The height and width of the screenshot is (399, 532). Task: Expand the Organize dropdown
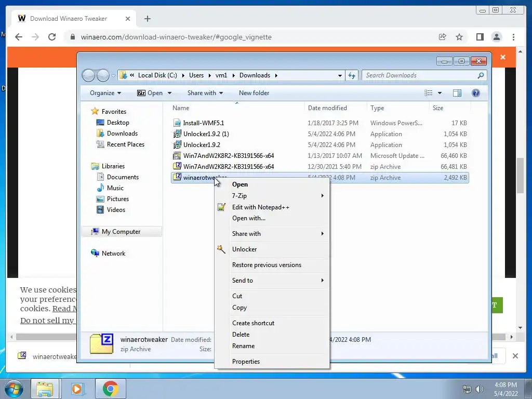[105, 93]
